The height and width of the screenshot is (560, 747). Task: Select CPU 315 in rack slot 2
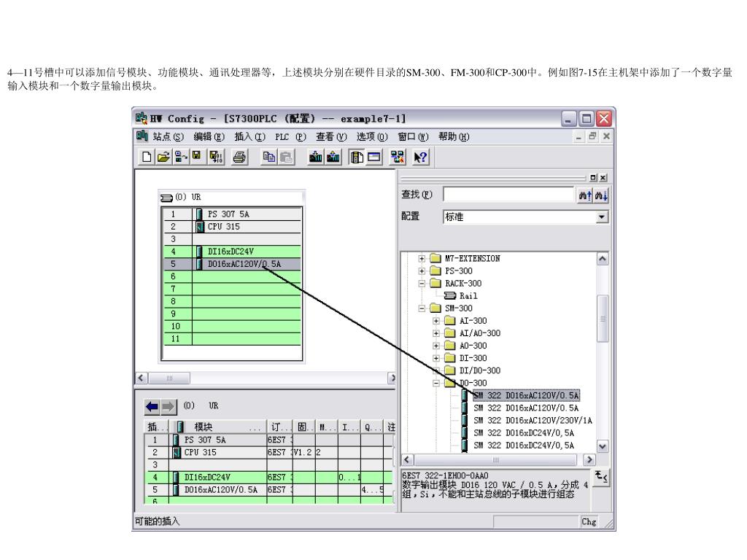232,227
